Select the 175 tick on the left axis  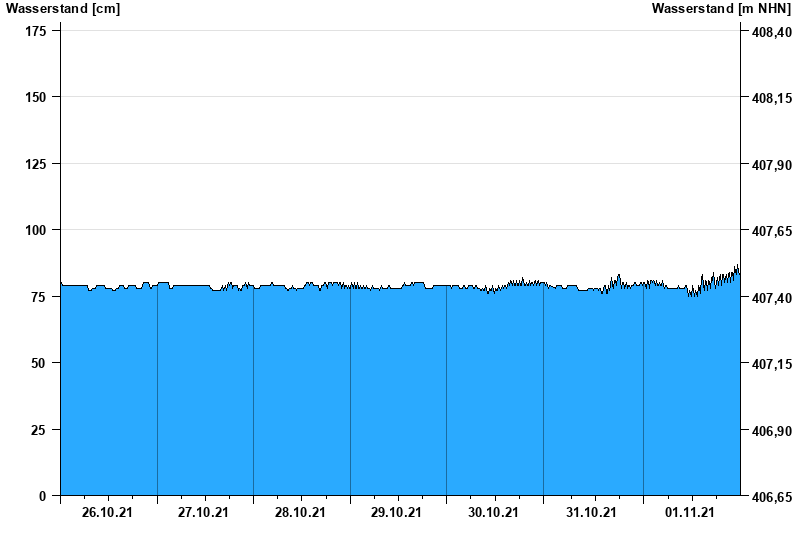35,31
